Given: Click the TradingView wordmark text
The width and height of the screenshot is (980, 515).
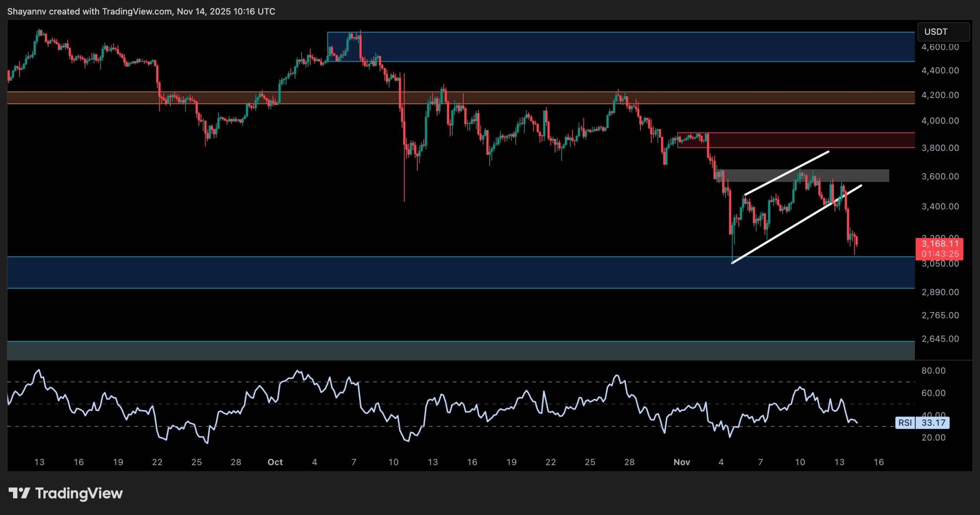Looking at the screenshot, I should click(x=79, y=493).
